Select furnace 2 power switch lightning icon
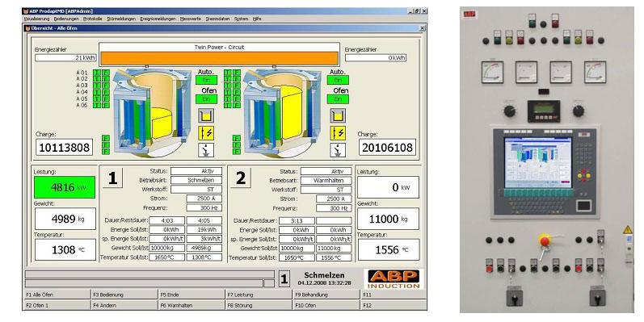 pos(338,133)
